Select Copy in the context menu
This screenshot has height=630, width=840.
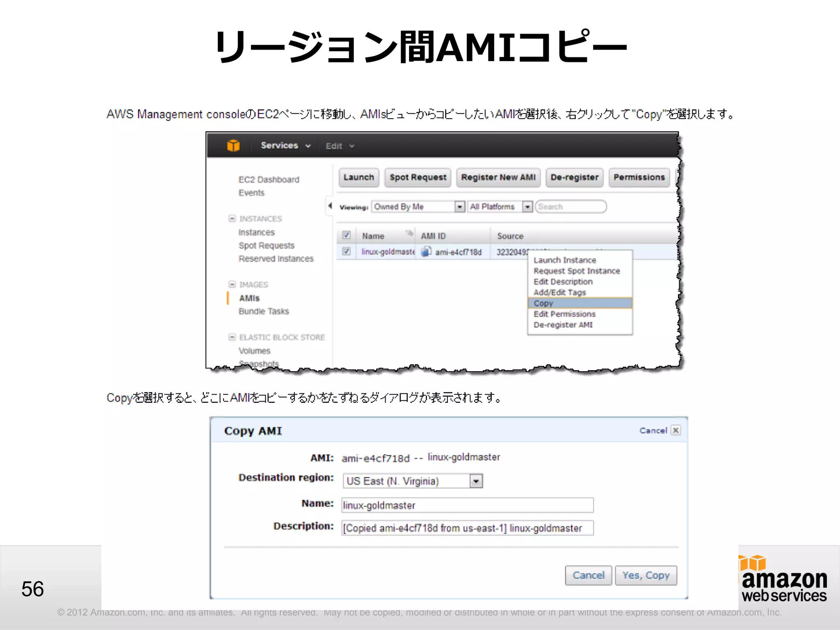pos(580,303)
